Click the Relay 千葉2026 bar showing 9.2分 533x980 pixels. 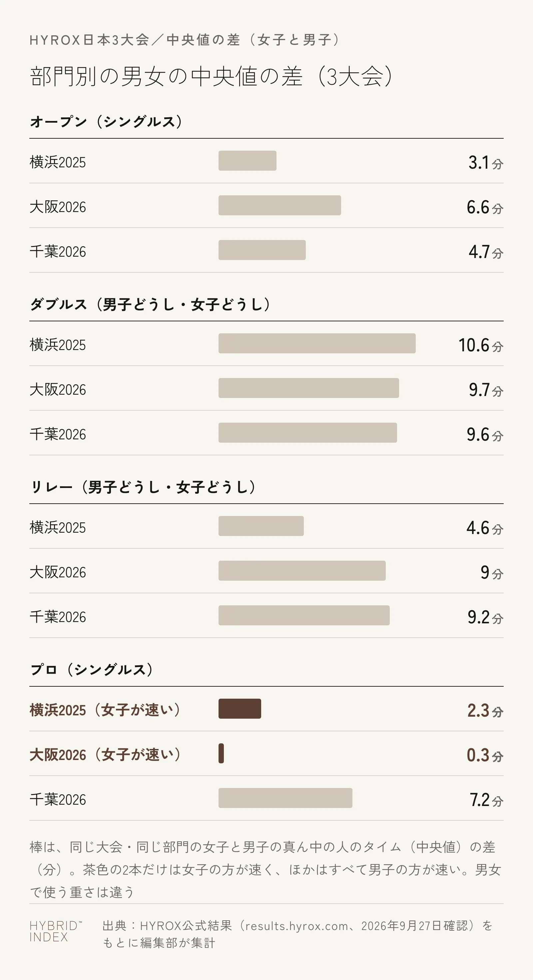point(304,615)
